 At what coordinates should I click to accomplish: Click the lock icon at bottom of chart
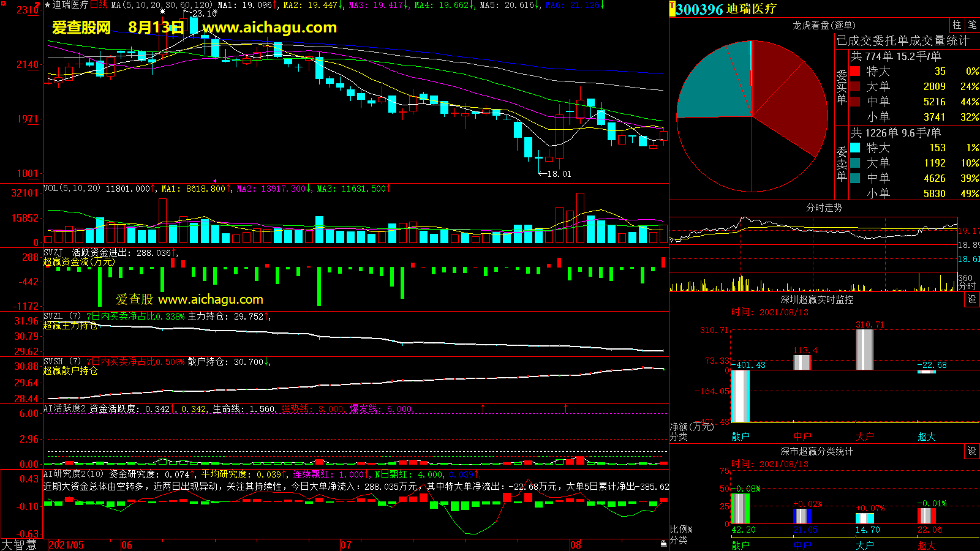pyautogui.click(x=663, y=544)
